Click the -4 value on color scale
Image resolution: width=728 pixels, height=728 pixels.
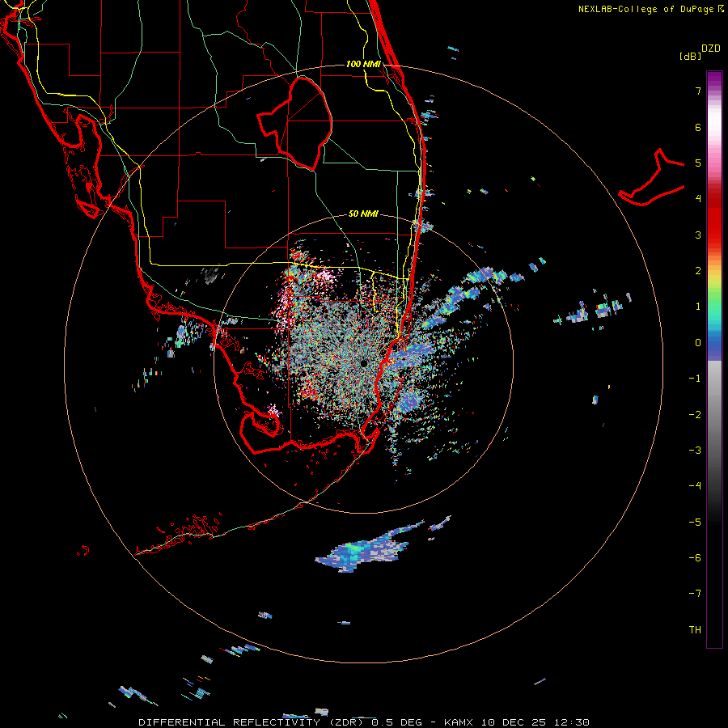[x=695, y=486]
